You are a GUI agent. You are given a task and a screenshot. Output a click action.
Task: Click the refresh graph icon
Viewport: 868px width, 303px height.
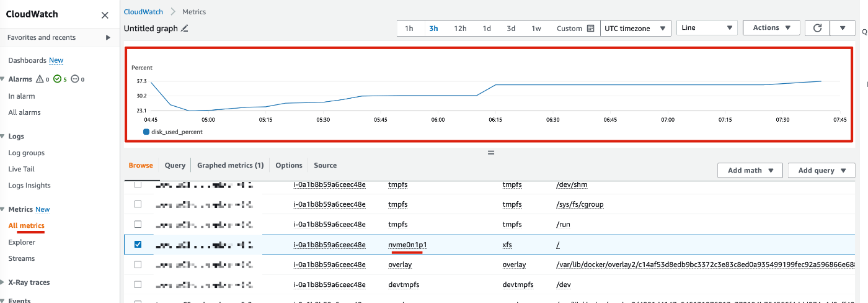(817, 28)
